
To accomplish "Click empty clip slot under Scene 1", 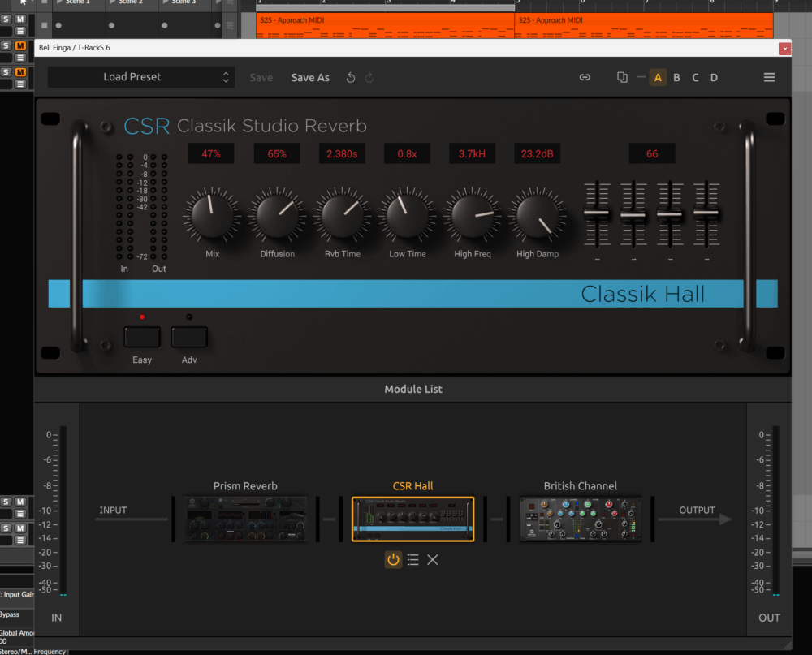I will pos(77,25).
